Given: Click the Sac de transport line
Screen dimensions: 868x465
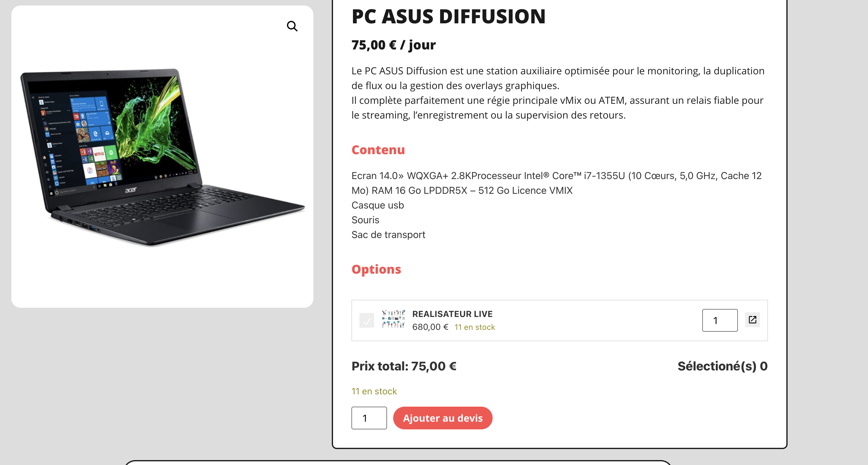Looking at the screenshot, I should point(388,235).
